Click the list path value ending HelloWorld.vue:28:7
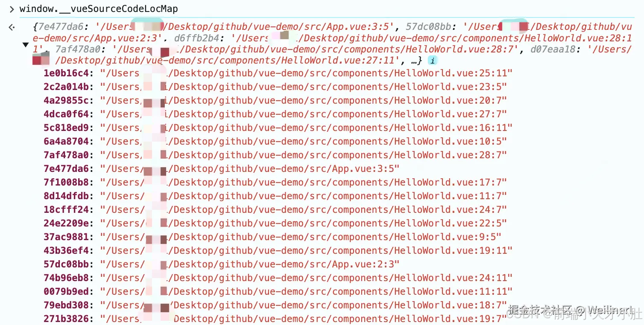This screenshot has height=325, width=644. click(304, 155)
